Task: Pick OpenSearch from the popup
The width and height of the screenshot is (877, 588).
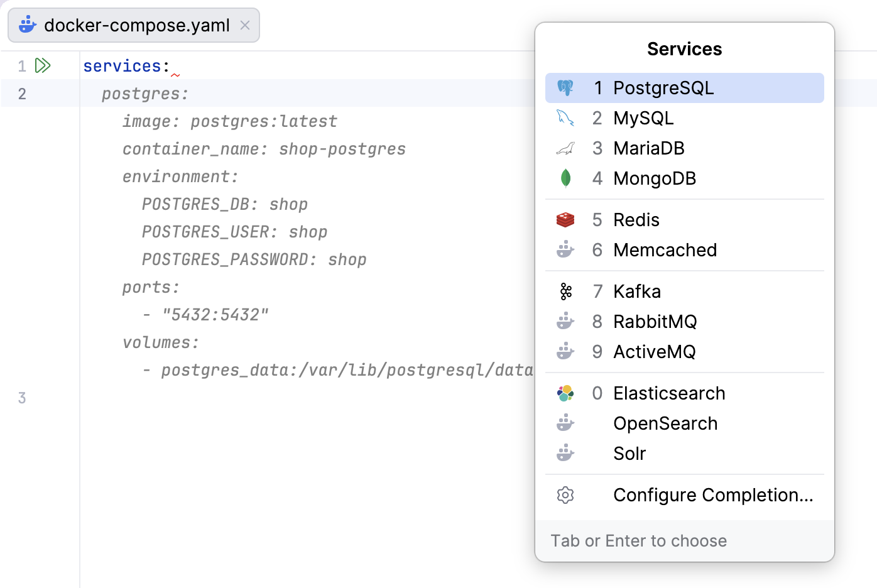Action: click(x=685, y=423)
